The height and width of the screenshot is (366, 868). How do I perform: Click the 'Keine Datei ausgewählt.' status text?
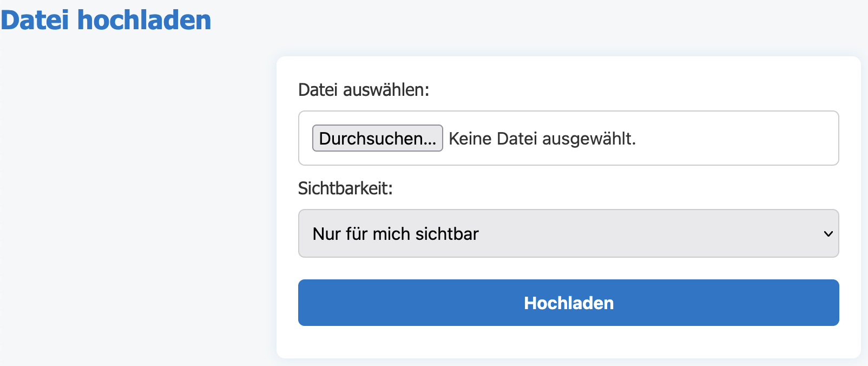point(542,139)
